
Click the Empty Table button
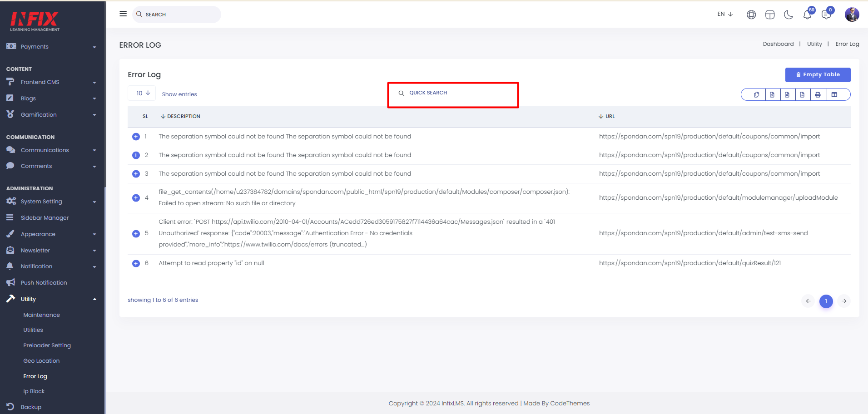tap(818, 75)
